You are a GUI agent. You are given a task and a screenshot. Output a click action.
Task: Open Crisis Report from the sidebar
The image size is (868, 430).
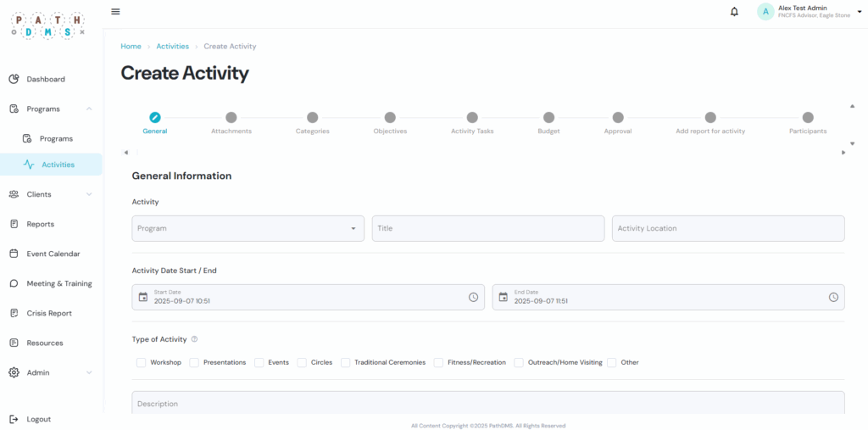point(49,313)
